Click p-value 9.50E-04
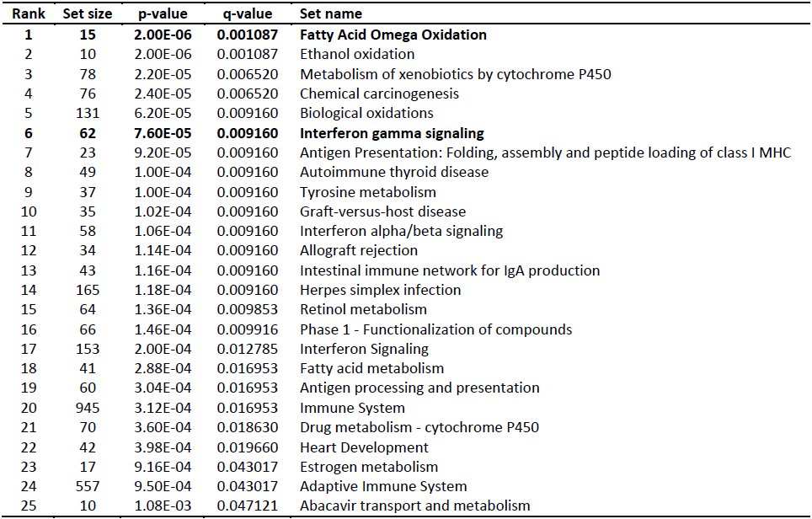The width and height of the screenshot is (812, 519). pyautogui.click(x=163, y=486)
